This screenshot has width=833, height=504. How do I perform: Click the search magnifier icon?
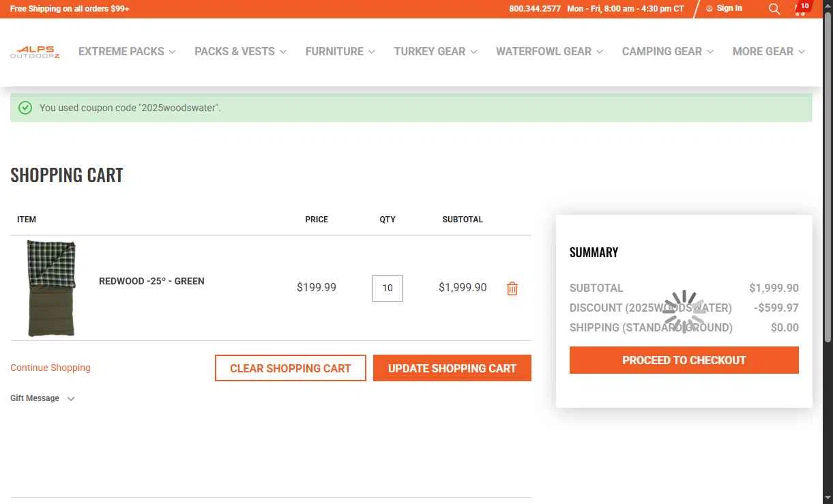(774, 9)
